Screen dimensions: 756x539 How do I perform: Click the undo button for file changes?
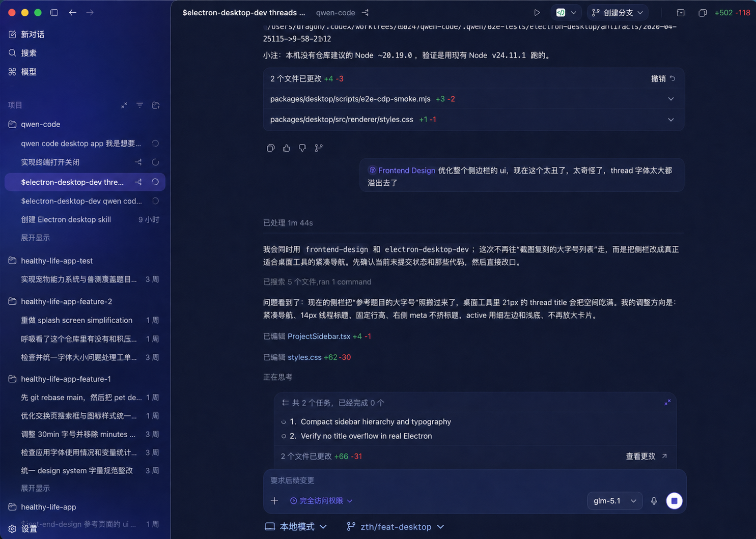click(x=663, y=79)
